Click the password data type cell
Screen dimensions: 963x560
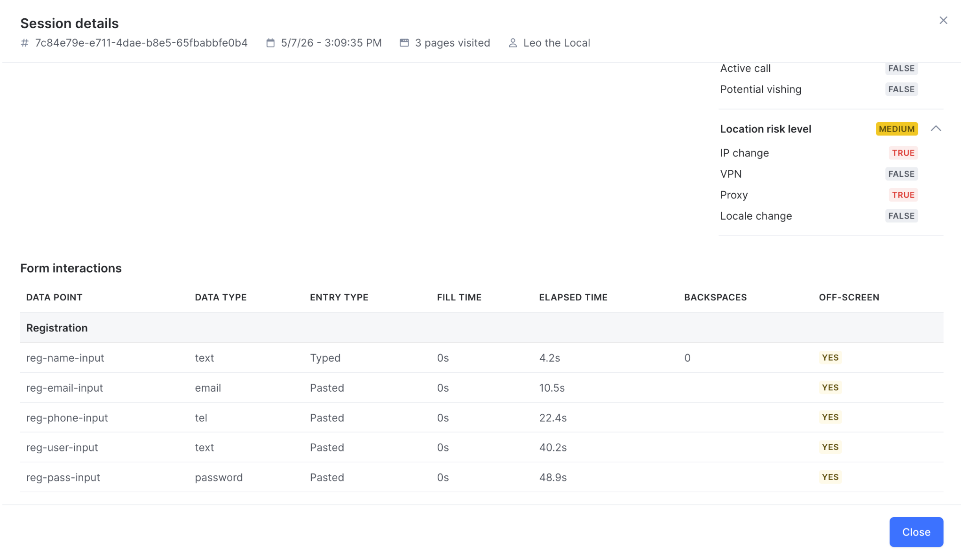click(219, 477)
